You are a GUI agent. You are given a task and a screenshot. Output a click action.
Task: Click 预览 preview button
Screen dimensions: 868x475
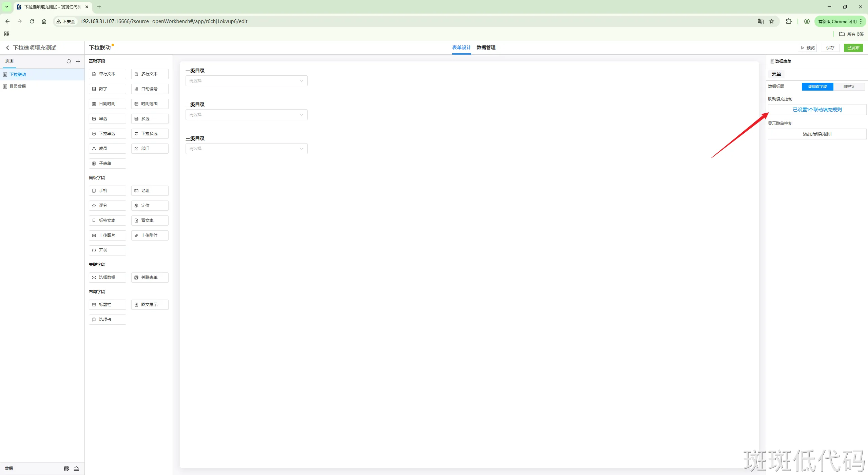807,48
